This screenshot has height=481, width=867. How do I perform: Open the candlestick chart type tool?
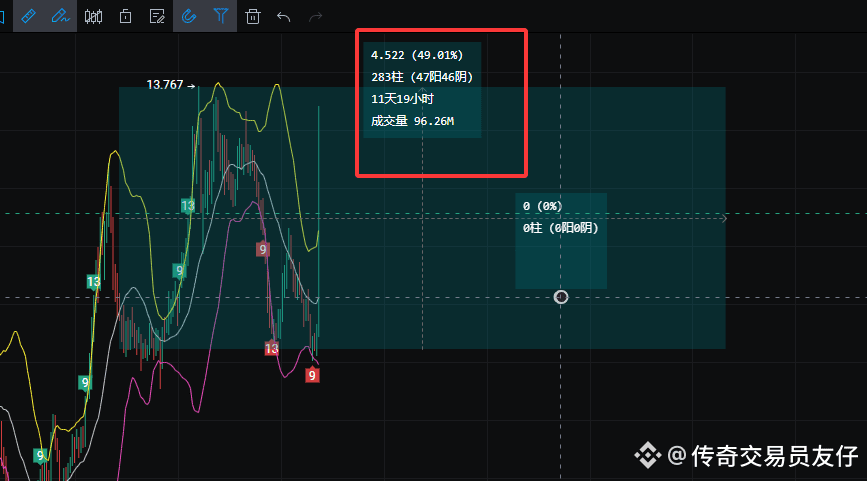(x=94, y=16)
